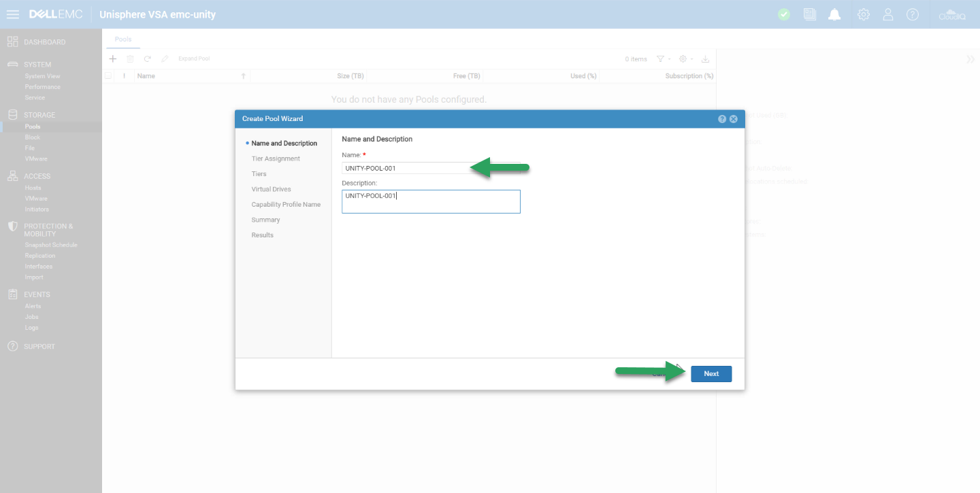Viewport: 980px width, 493px height.
Task: Open Block storage page in sidebar
Action: tap(32, 137)
